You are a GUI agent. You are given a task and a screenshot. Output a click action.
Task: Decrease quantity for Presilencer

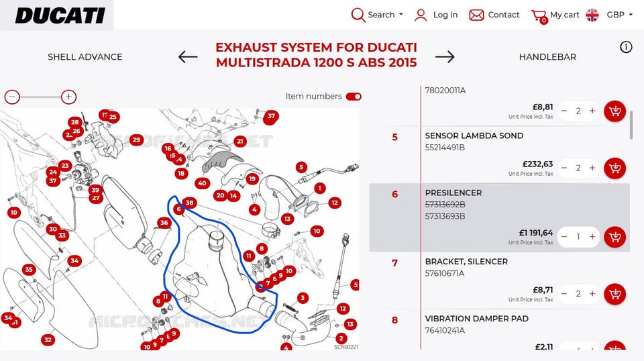564,237
